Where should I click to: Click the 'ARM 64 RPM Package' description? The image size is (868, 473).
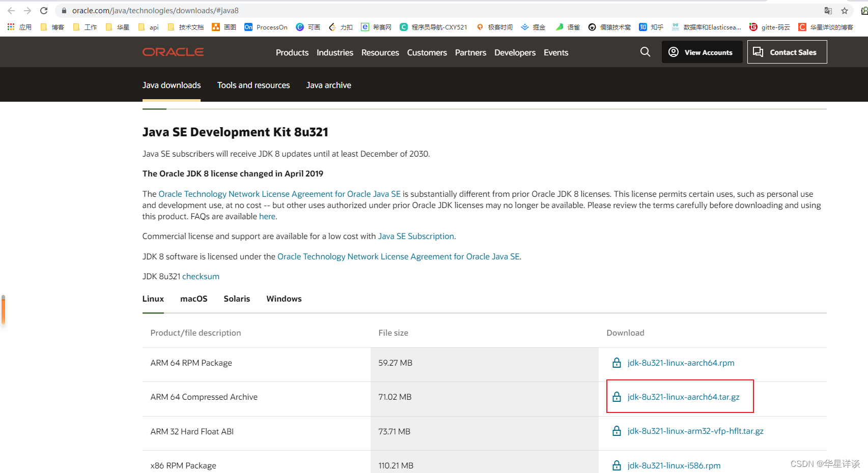[191, 363]
